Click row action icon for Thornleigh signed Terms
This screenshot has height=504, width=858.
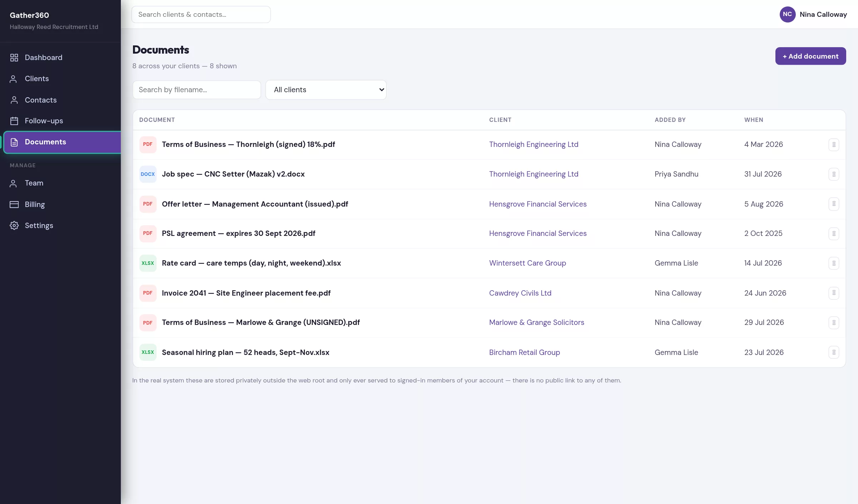[834, 145]
